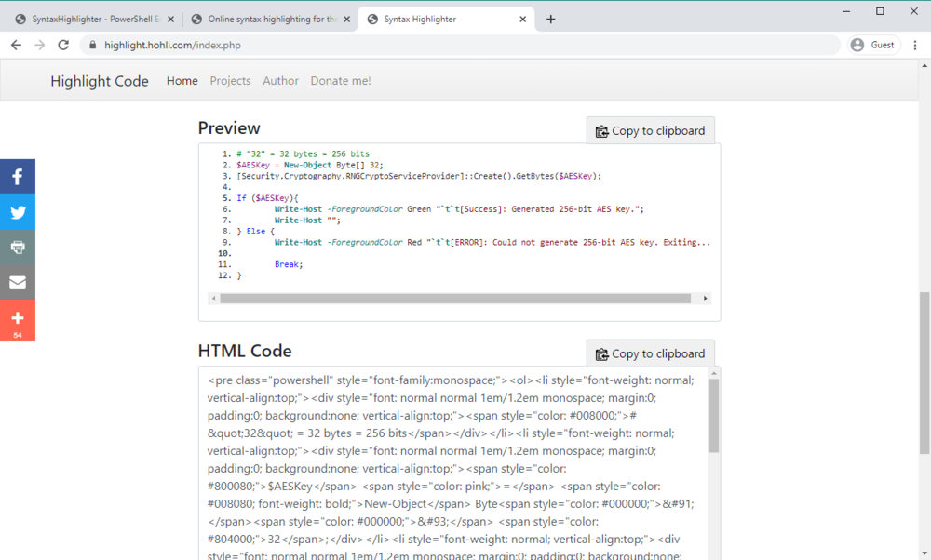Copy the Preview to clipboard
The image size is (931, 560).
coord(650,130)
